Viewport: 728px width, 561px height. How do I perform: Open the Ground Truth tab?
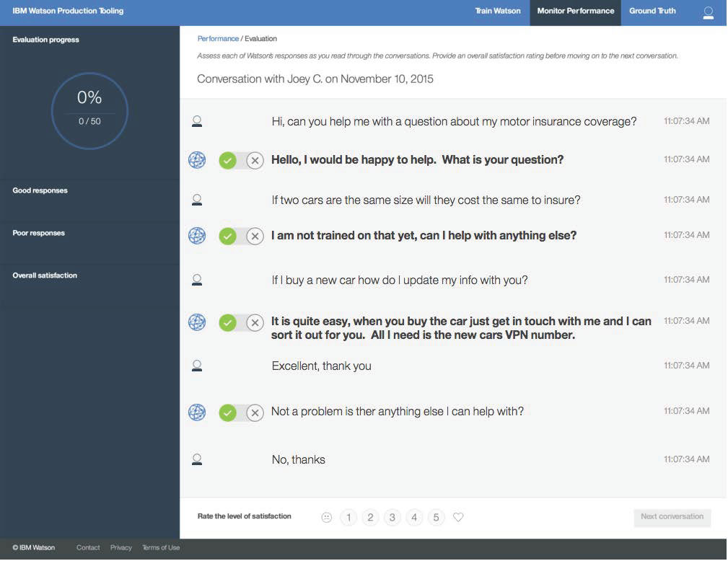tap(652, 11)
